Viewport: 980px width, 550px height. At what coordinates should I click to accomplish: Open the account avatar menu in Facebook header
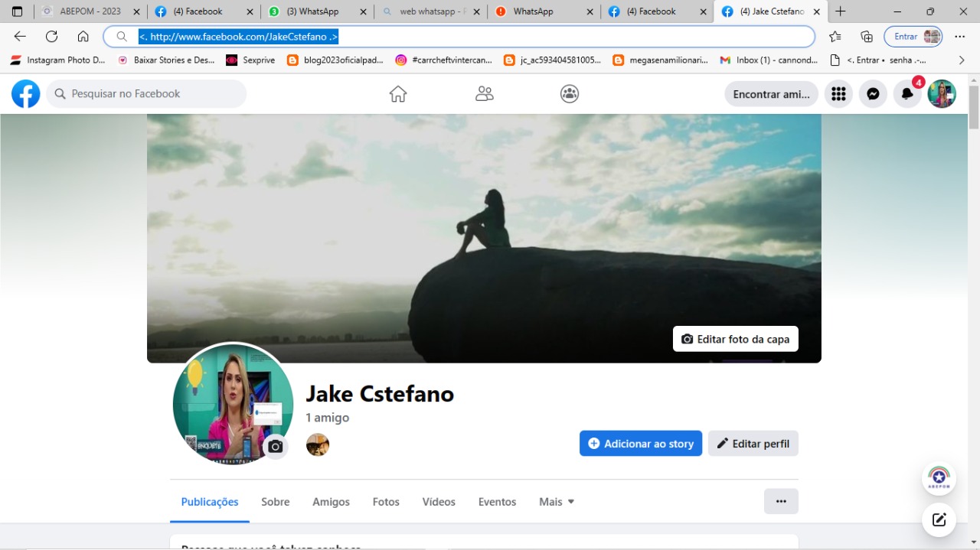942,94
